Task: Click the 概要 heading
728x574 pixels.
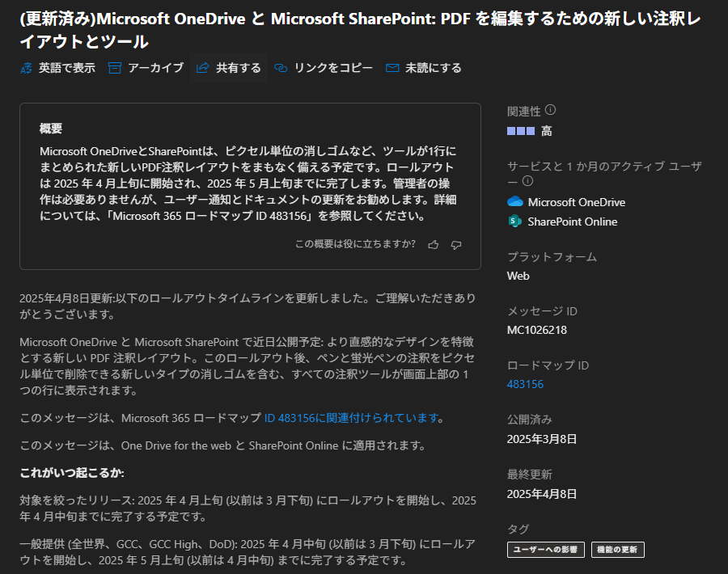Action: click(51, 128)
